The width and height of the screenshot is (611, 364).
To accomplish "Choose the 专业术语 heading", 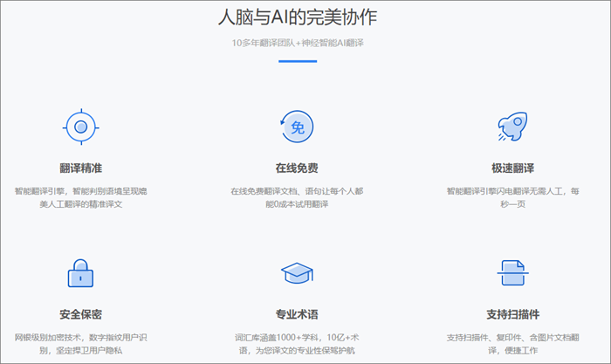I will pyautogui.click(x=296, y=314).
